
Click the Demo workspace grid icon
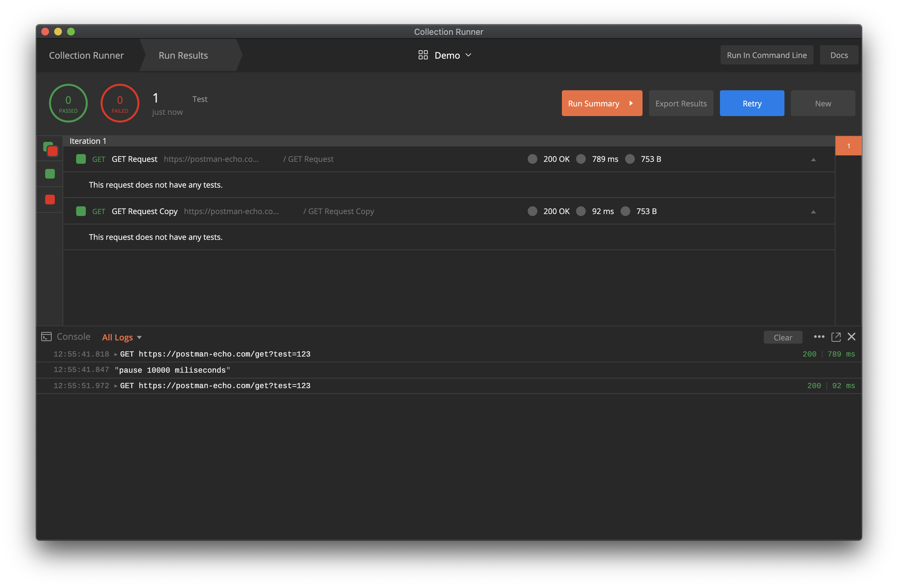pos(423,55)
